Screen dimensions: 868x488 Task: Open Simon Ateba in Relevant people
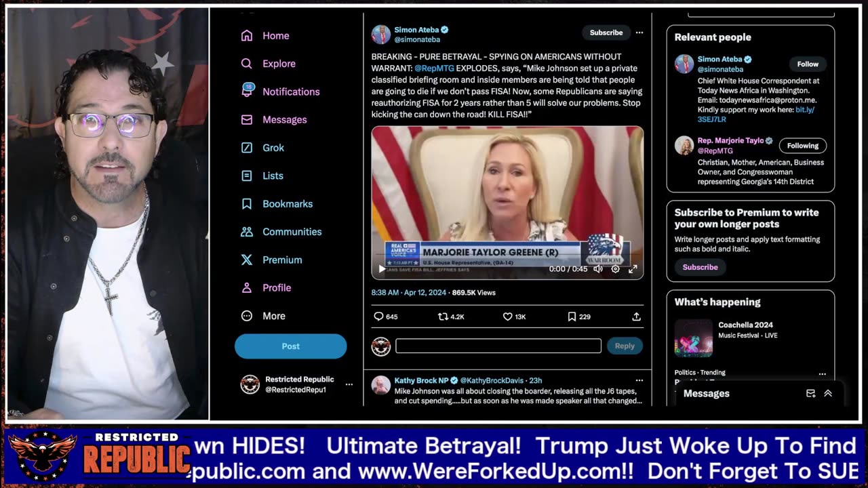point(719,60)
